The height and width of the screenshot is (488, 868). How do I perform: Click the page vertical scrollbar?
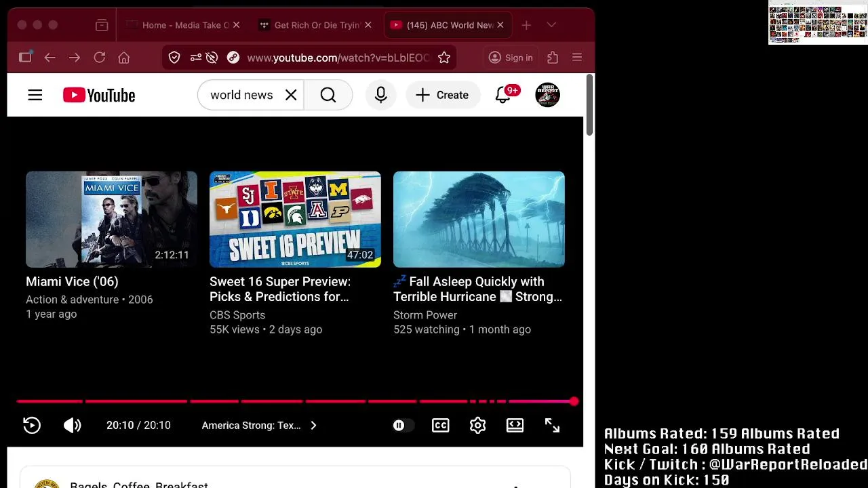[589, 105]
